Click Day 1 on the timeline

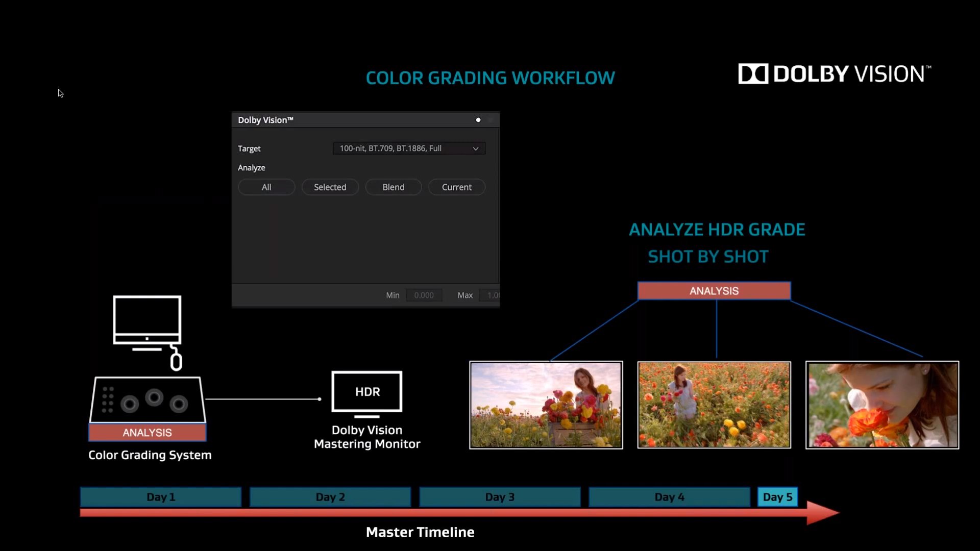tap(161, 497)
